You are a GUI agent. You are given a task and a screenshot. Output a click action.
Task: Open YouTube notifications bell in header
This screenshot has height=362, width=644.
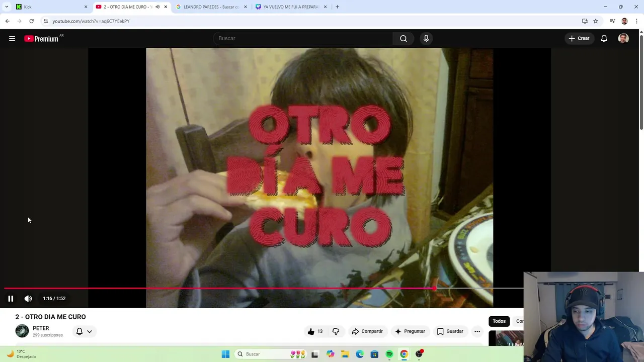pyautogui.click(x=604, y=38)
